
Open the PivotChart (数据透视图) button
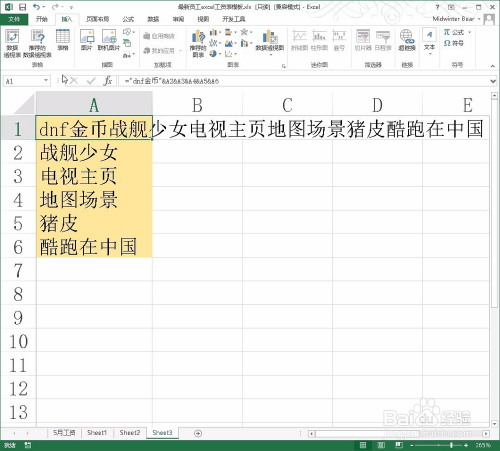tap(270, 42)
